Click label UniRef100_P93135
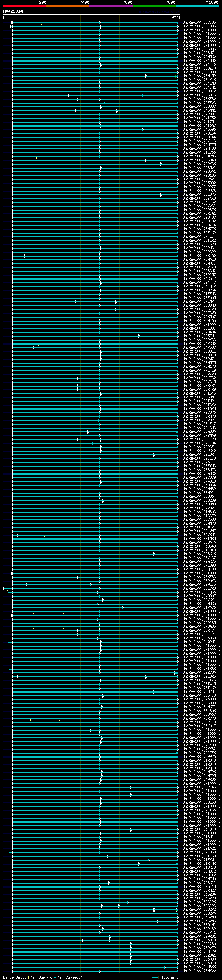Image resolution: width=222 pixels, height=980 pixels. coord(199,176)
